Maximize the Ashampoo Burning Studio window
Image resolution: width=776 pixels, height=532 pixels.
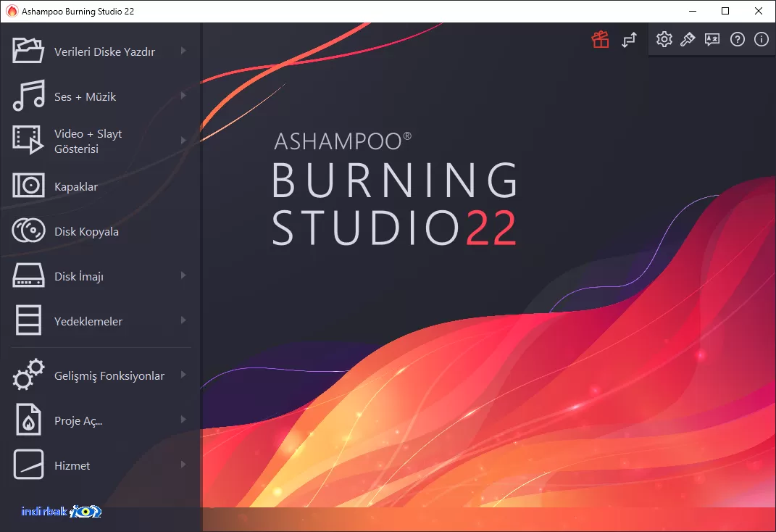[x=725, y=11]
